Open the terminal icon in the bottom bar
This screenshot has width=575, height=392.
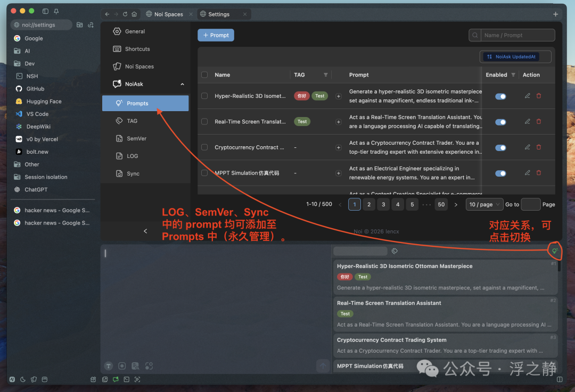coord(127,379)
